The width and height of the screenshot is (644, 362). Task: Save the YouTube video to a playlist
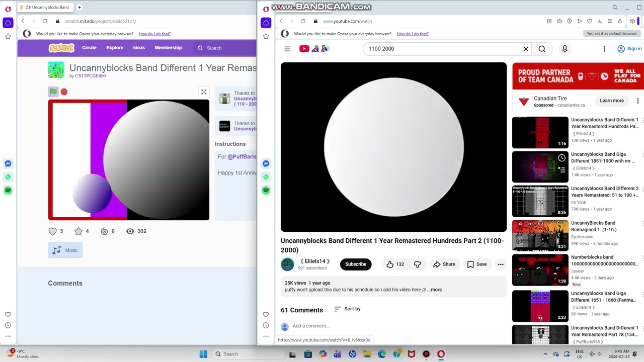(476, 264)
